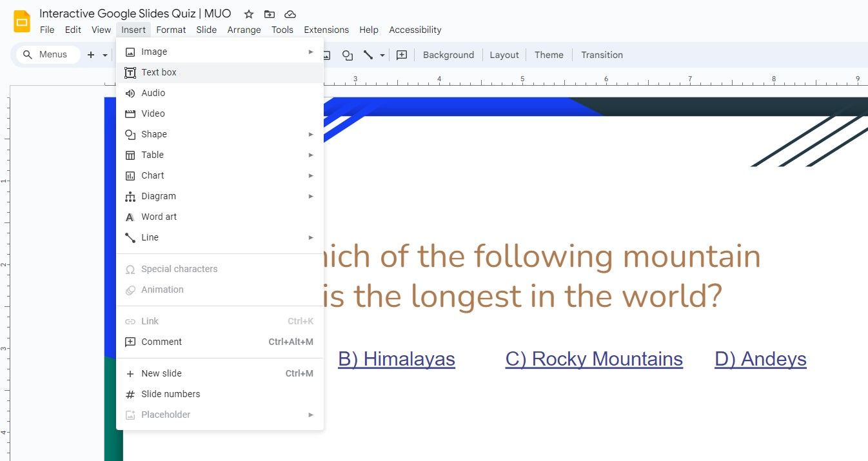Image resolution: width=868 pixels, height=461 pixels.
Task: Click the C) Rocky Mountains answer link
Action: [x=594, y=359]
